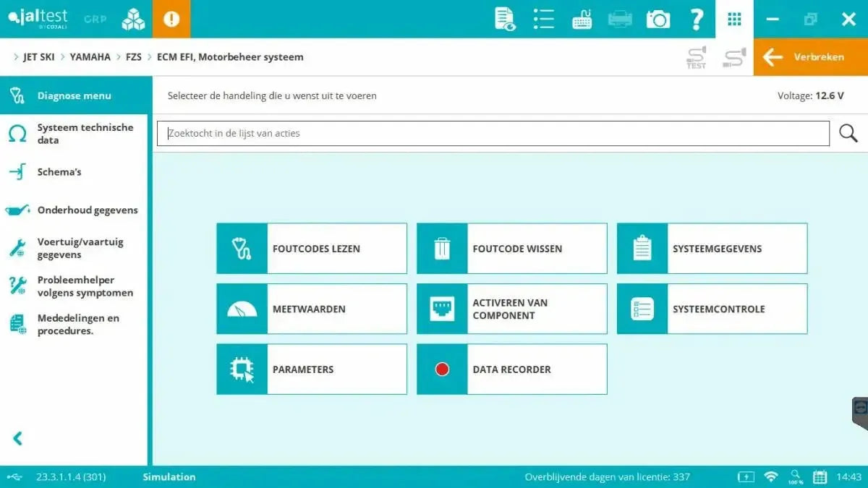Viewport: 868px width, 488px height.
Task: Start the action search with the magnifier icon
Action: [x=847, y=133]
